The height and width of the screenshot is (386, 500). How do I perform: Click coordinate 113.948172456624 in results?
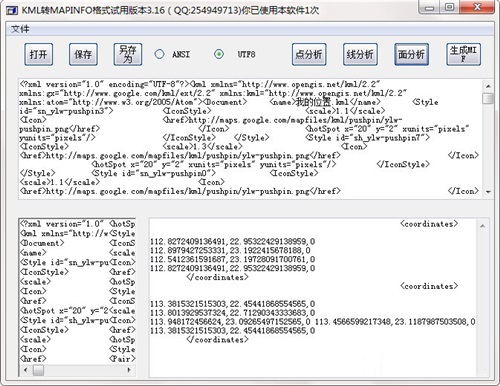click(230, 322)
